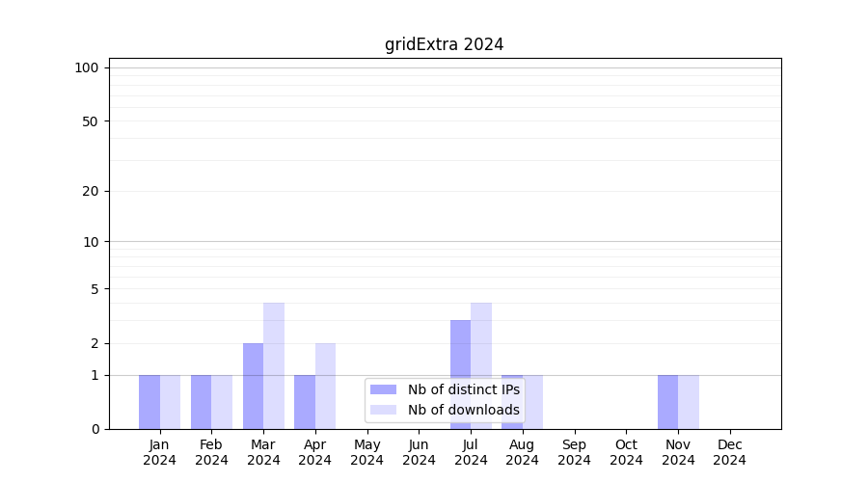The width and height of the screenshot is (868, 482).
Task: Select the 5 y-axis tick label
Action: [95, 288]
